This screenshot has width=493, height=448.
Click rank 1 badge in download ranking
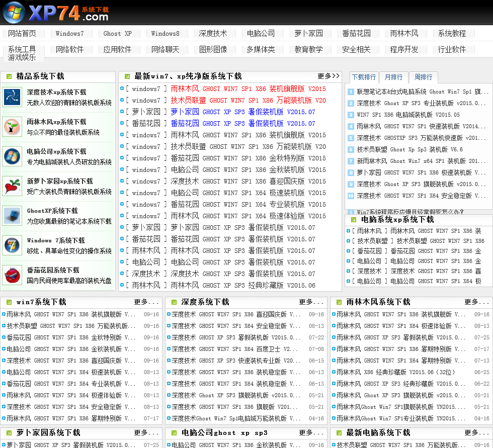tap(351, 92)
